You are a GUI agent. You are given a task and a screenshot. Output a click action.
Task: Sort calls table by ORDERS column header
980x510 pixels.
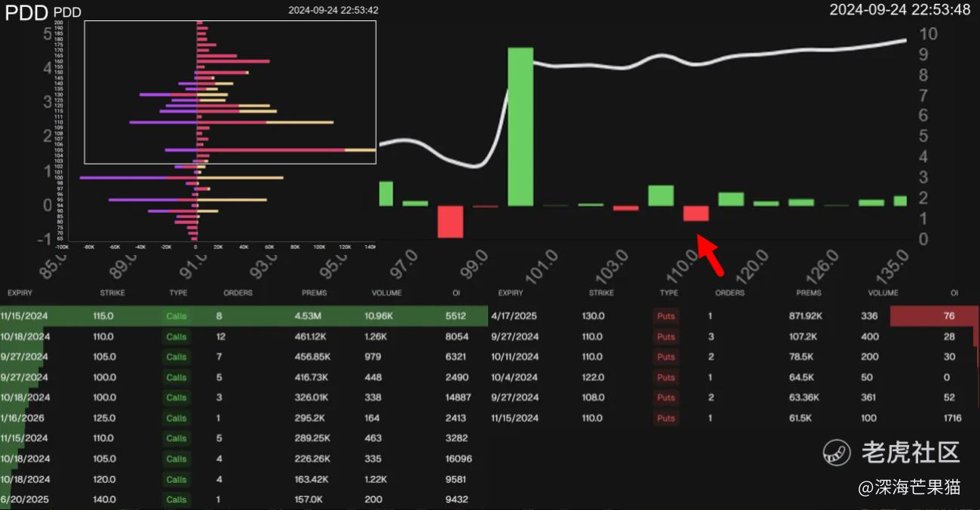tap(238, 293)
